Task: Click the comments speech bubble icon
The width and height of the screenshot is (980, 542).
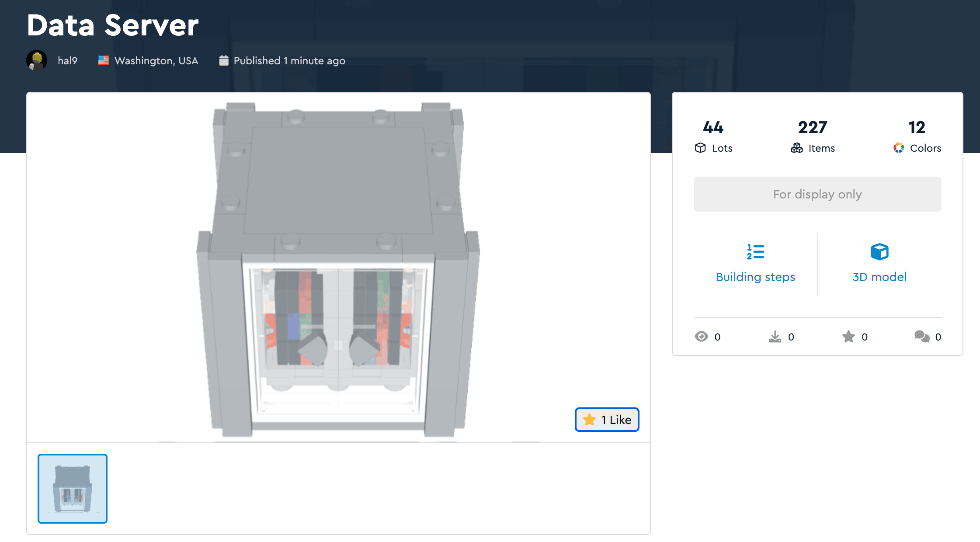Action: click(x=922, y=337)
